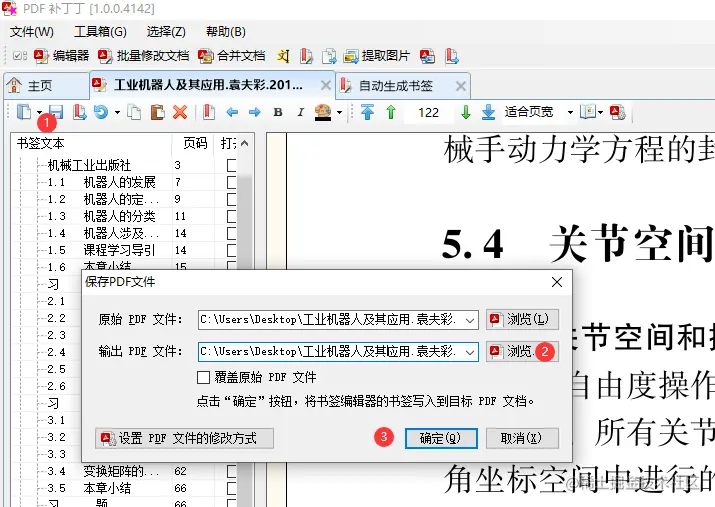Open the 帮助(B) menu
This screenshot has width=715, height=507.
[226, 31]
